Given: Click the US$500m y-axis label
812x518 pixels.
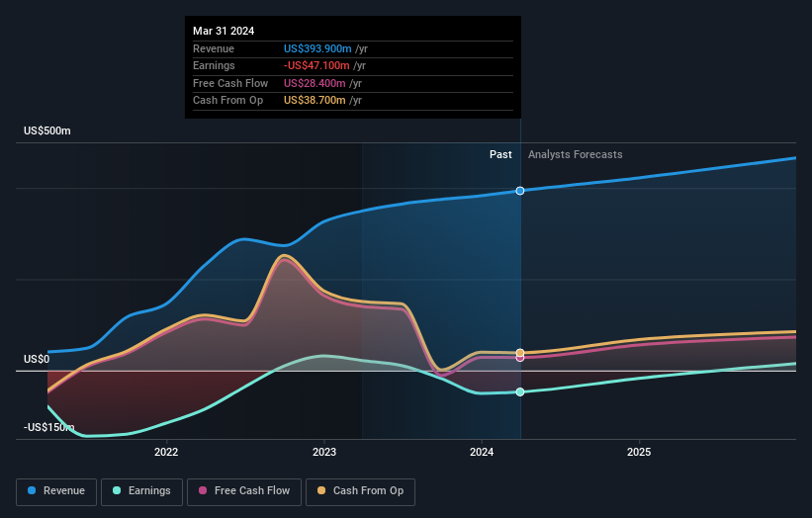Looking at the screenshot, I should pyautogui.click(x=47, y=130).
